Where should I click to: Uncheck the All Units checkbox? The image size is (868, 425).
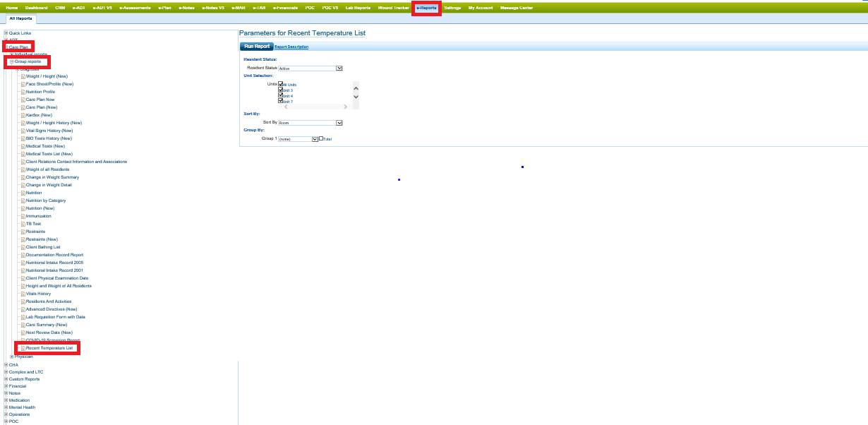[281, 84]
